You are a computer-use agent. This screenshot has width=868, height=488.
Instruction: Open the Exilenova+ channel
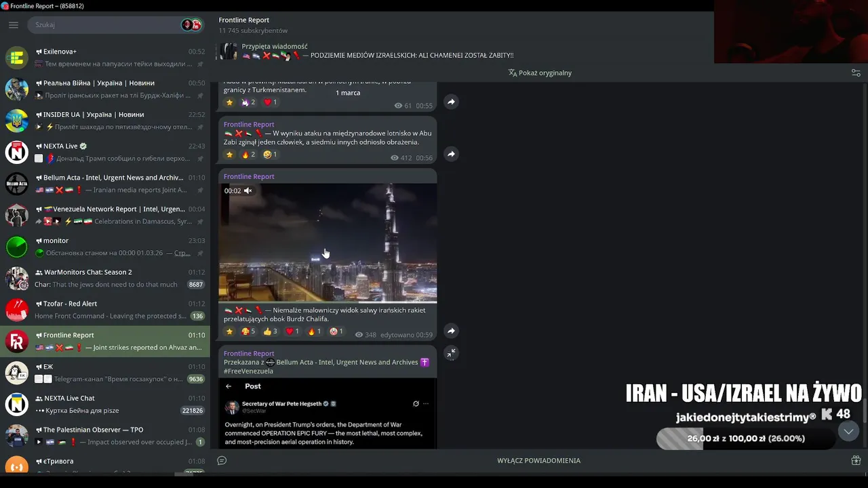coord(105,58)
